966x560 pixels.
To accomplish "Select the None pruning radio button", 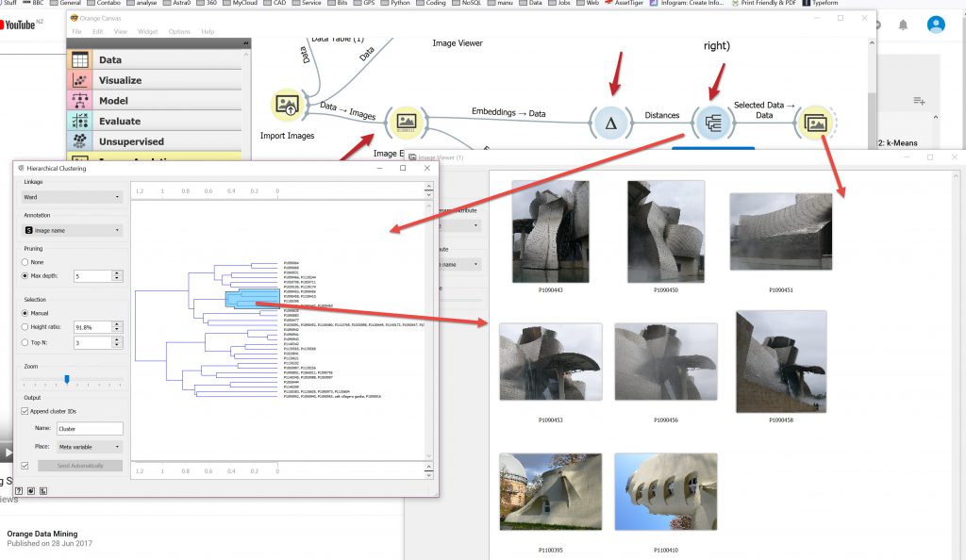I will [x=28, y=262].
